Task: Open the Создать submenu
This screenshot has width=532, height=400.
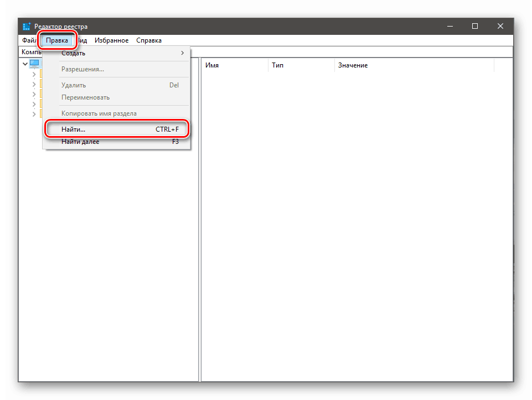Action: 116,53
